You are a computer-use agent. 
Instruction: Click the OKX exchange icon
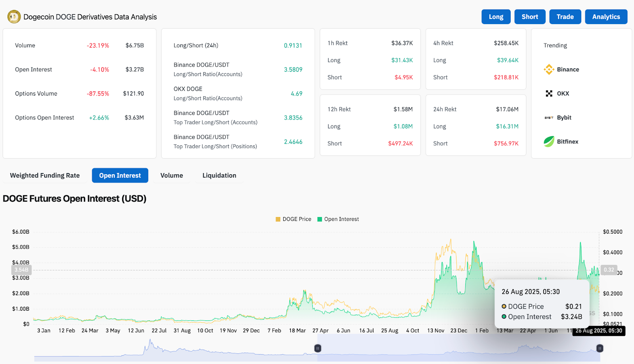click(x=549, y=93)
